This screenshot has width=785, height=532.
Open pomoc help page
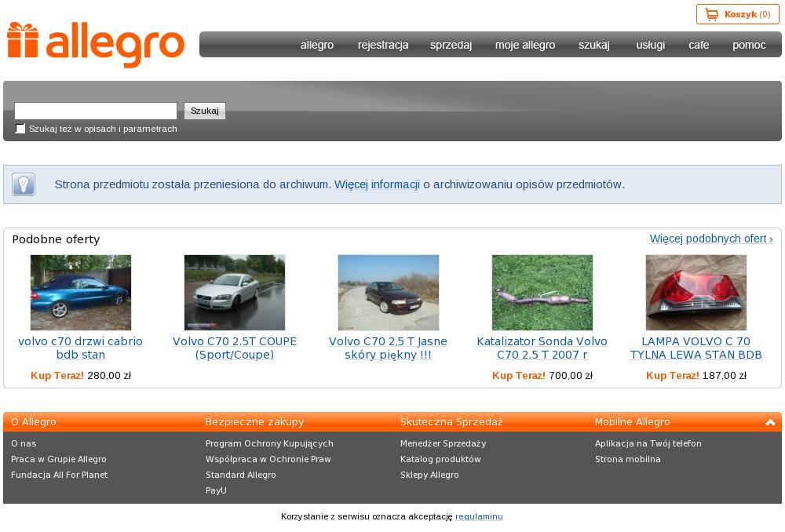(x=749, y=45)
